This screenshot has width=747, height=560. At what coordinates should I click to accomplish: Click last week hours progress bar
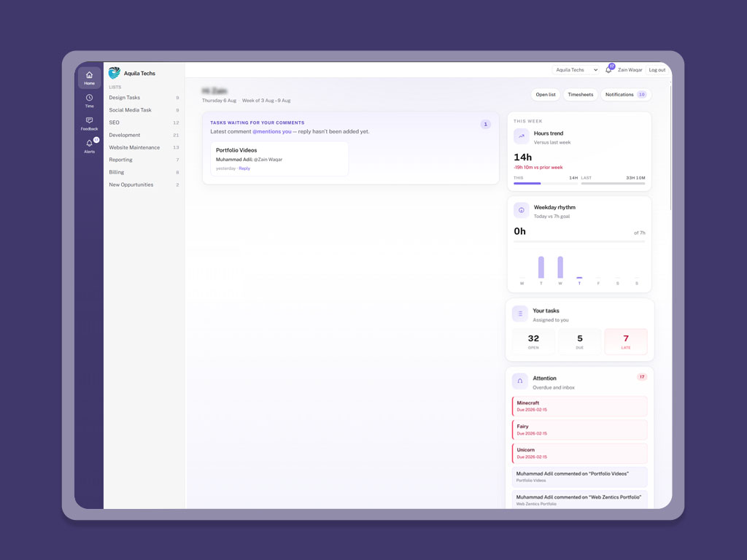613,183
